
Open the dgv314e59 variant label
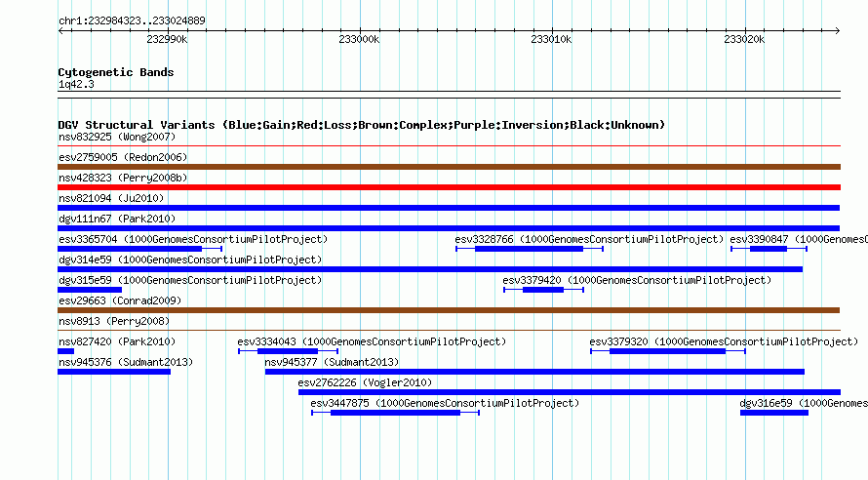tap(190, 260)
